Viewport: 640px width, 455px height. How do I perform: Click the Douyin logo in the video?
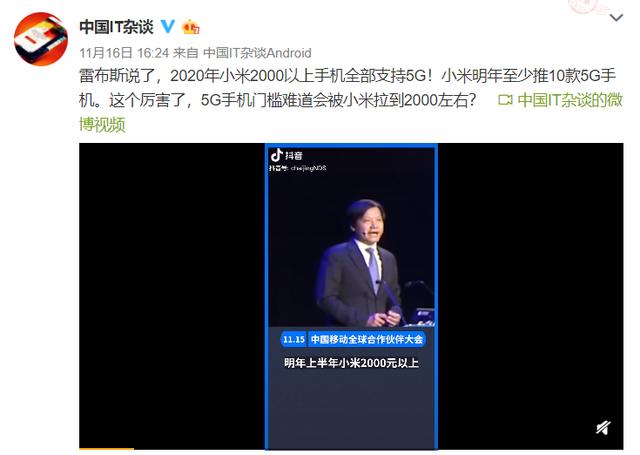(x=287, y=155)
